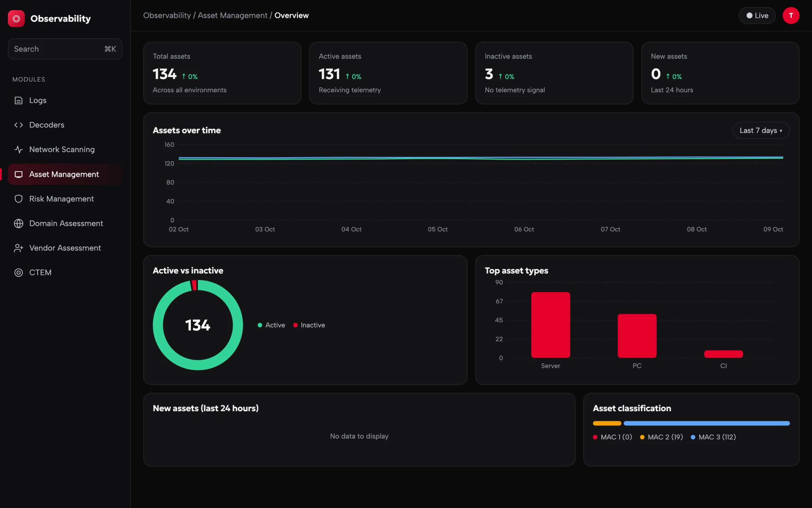The height and width of the screenshot is (508, 812).
Task: Open the Decoders module
Action: click(65, 125)
